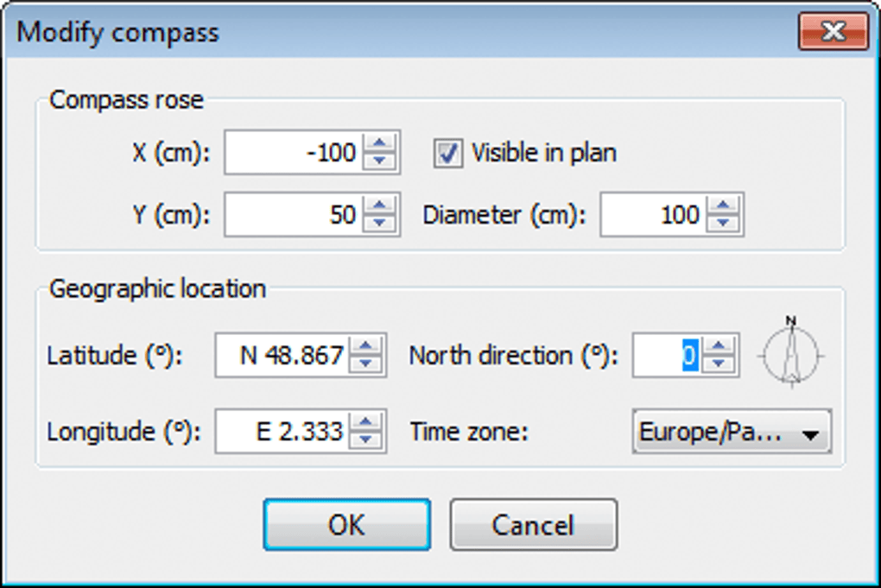Decrease North direction with down arrow
Viewport: 881px width, 588px height.
718,364
